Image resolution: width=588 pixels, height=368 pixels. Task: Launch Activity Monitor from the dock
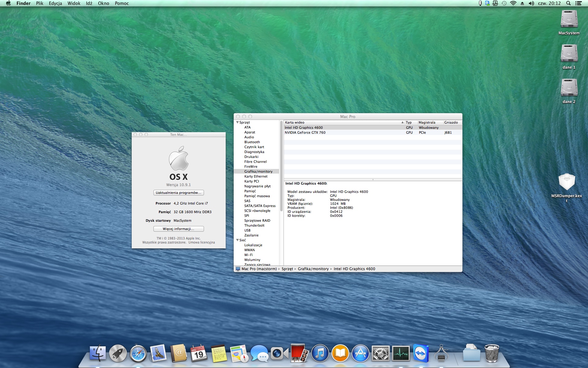401,353
